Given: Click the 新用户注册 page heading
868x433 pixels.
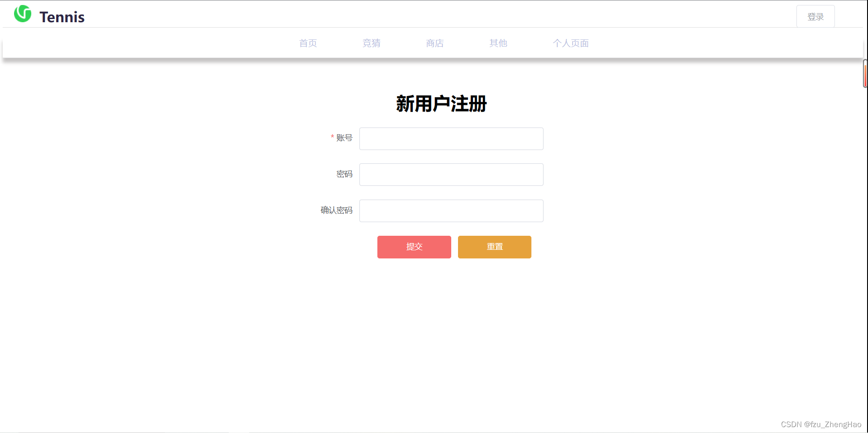Looking at the screenshot, I should pyautogui.click(x=441, y=104).
